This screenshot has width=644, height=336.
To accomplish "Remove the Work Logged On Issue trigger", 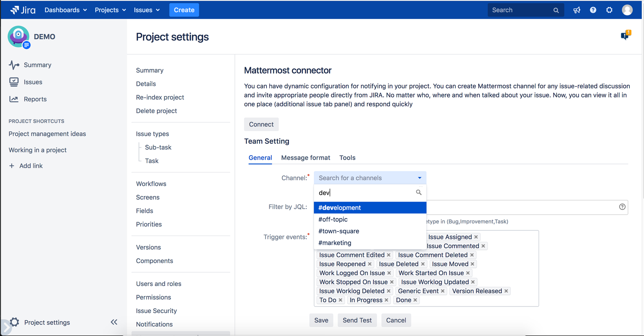I will pos(389,273).
